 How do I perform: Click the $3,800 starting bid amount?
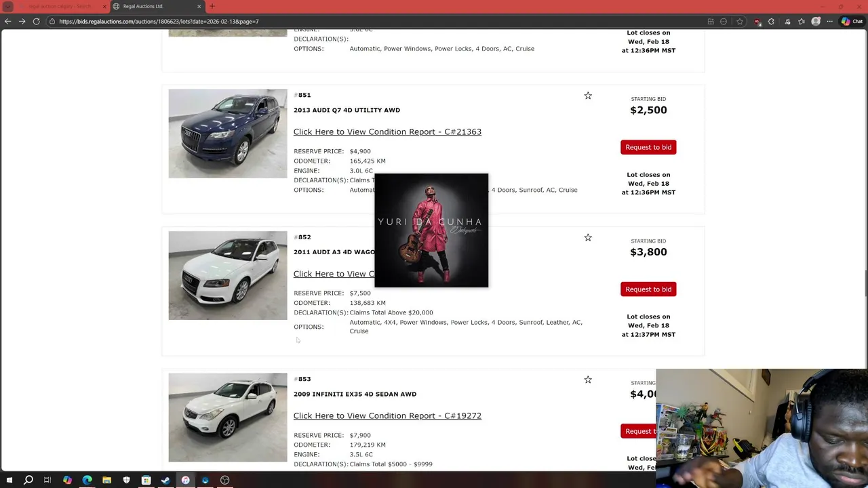(648, 252)
